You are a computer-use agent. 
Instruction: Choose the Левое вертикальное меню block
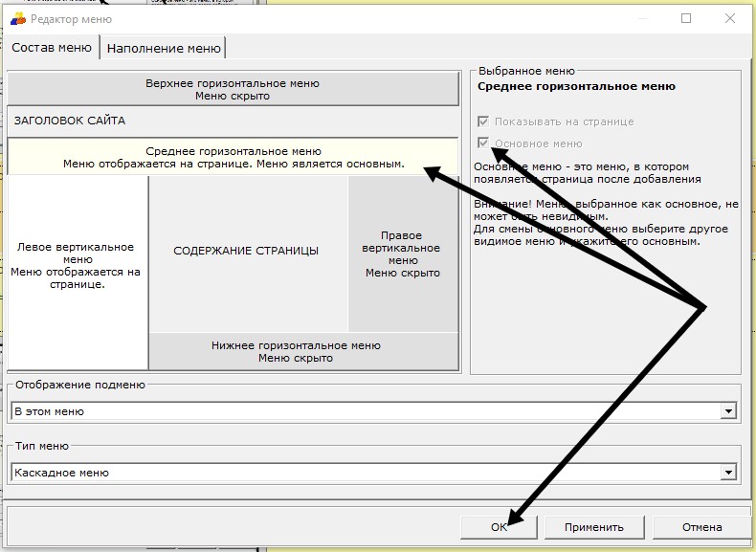point(77,265)
